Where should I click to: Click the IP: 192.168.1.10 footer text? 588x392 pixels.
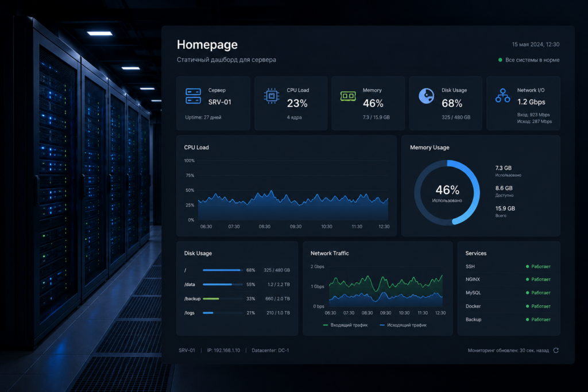tap(223, 351)
